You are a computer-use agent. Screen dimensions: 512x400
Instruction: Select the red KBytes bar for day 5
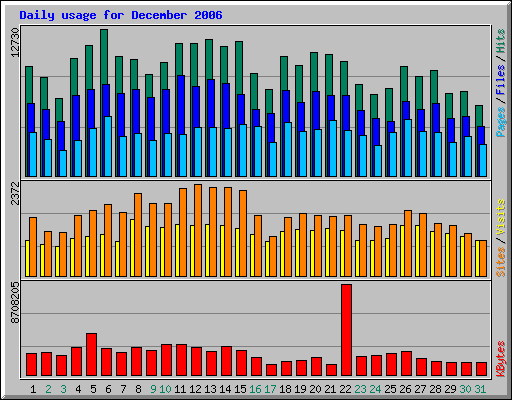91,354
